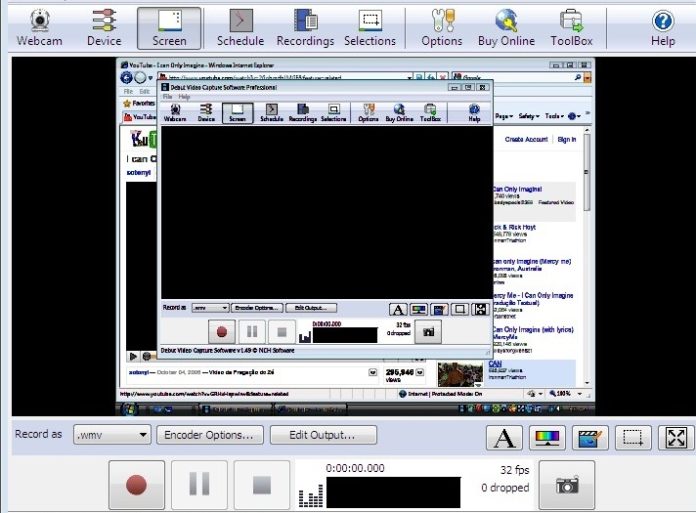Viewport: 696px width, 513px height.
Task: Take a snapshot with the camera button
Action: pyautogui.click(x=566, y=485)
